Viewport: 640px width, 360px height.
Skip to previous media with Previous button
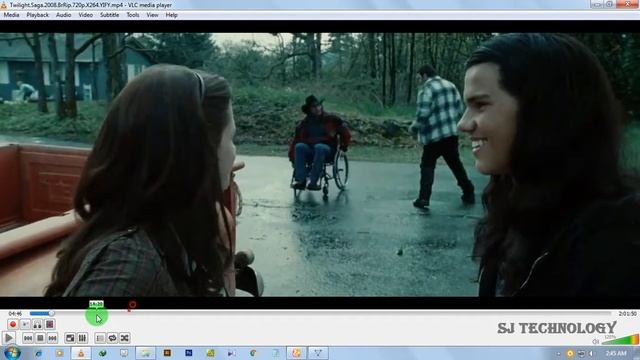(x=28, y=338)
